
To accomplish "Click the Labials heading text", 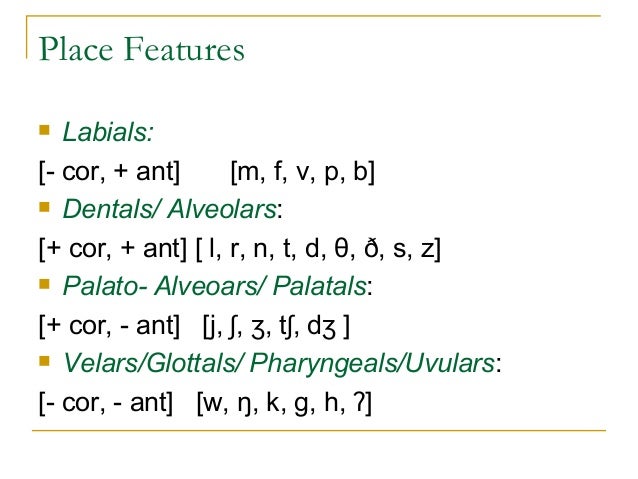I will pos(108,132).
